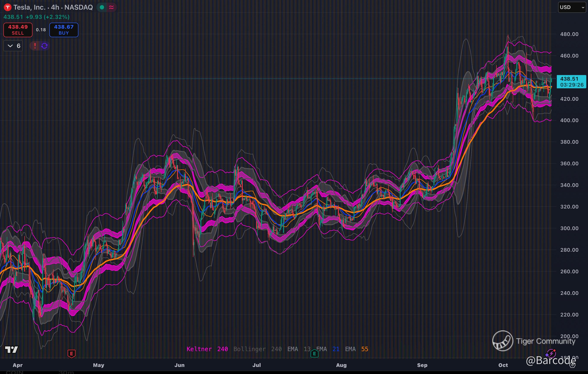Click the pink approximate-data wave icon

(111, 7)
